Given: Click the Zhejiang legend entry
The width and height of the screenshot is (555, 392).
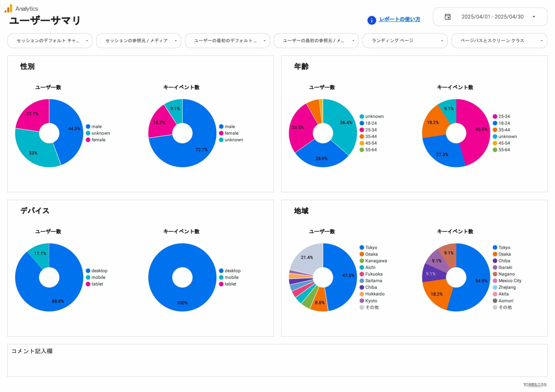Looking at the screenshot, I should 507,287.
